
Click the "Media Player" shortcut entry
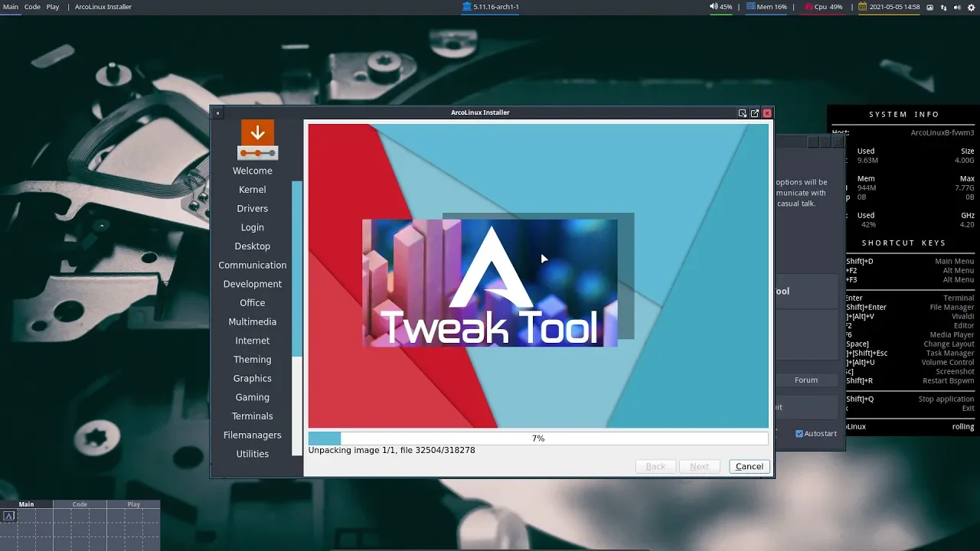click(952, 334)
